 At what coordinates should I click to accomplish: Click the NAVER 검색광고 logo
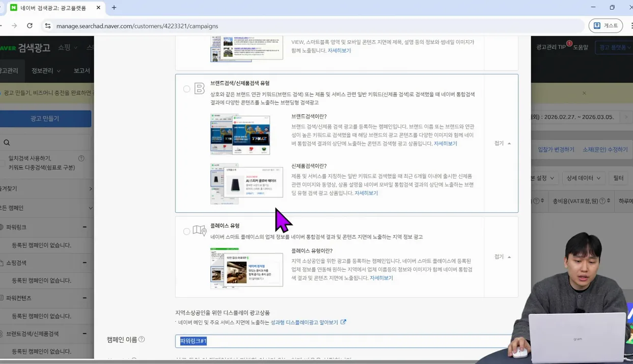(25, 47)
